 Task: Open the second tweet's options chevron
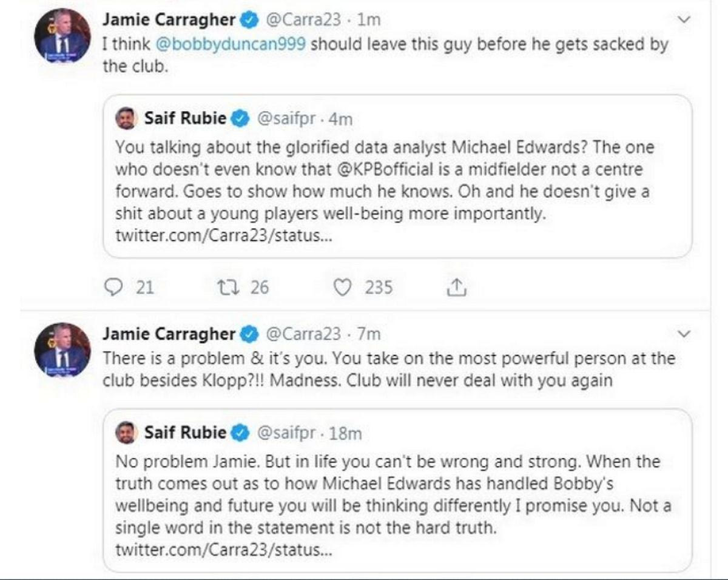pos(684,334)
